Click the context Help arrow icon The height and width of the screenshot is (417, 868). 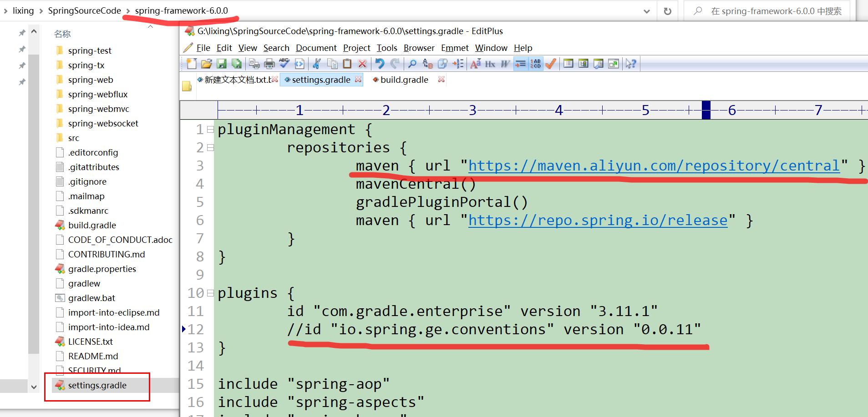(x=631, y=64)
